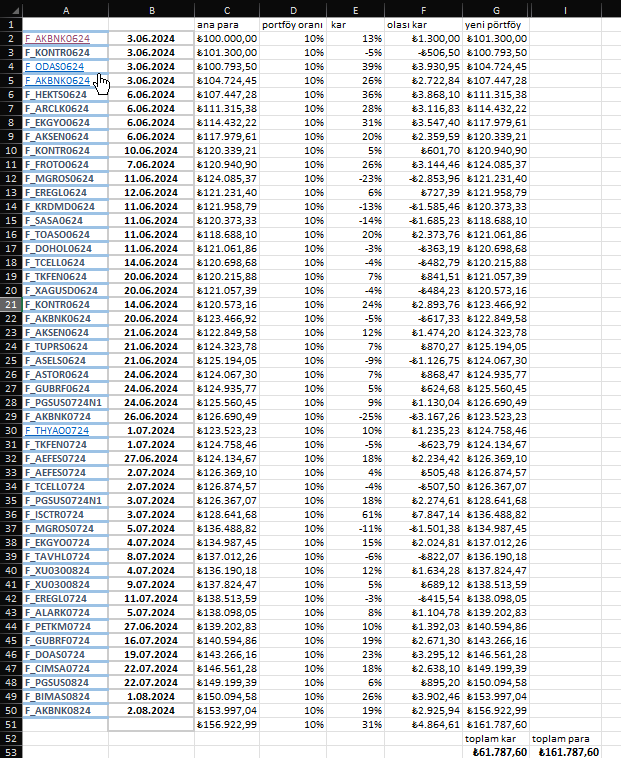This screenshot has height=758, width=621.
Task: Select column F header
Action: [x=423, y=11]
